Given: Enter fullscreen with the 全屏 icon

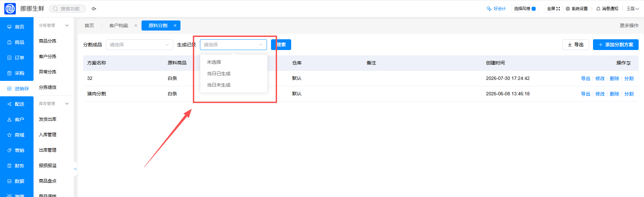Looking at the screenshot, I should [x=558, y=9].
